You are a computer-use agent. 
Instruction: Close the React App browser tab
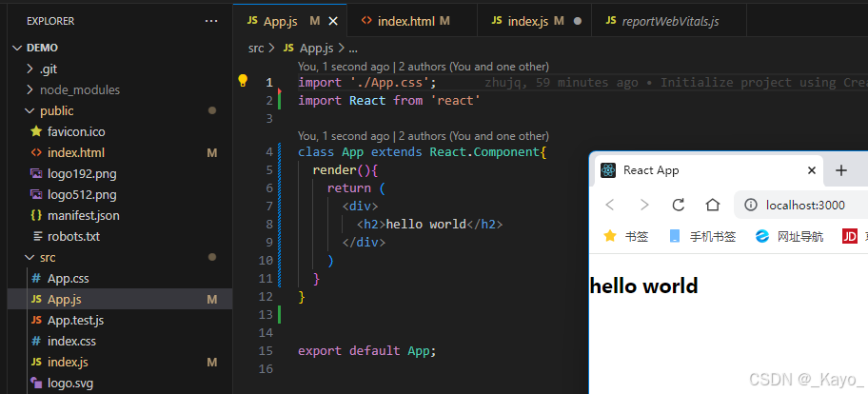[812, 170]
